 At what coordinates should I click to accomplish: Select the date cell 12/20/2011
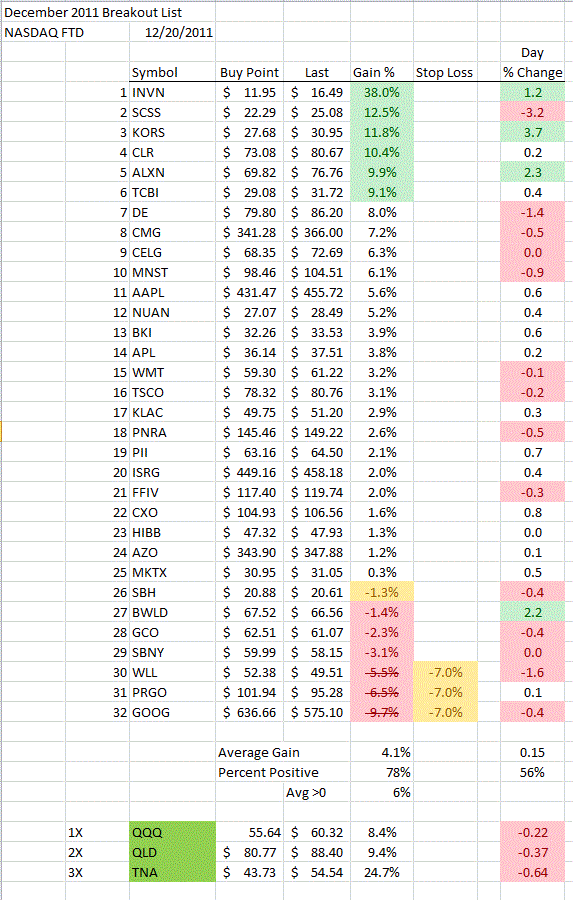pyautogui.click(x=173, y=33)
